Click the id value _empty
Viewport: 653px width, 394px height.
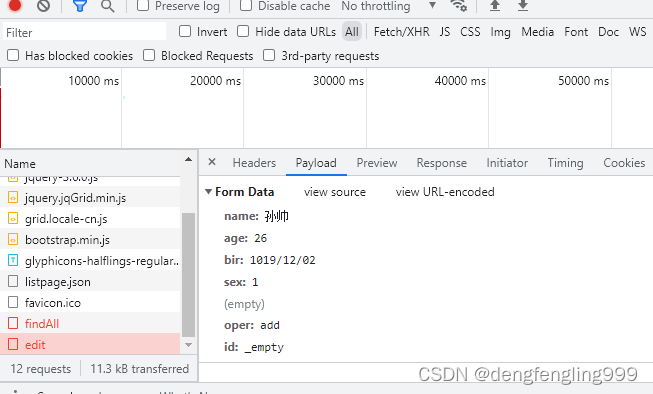264,347
